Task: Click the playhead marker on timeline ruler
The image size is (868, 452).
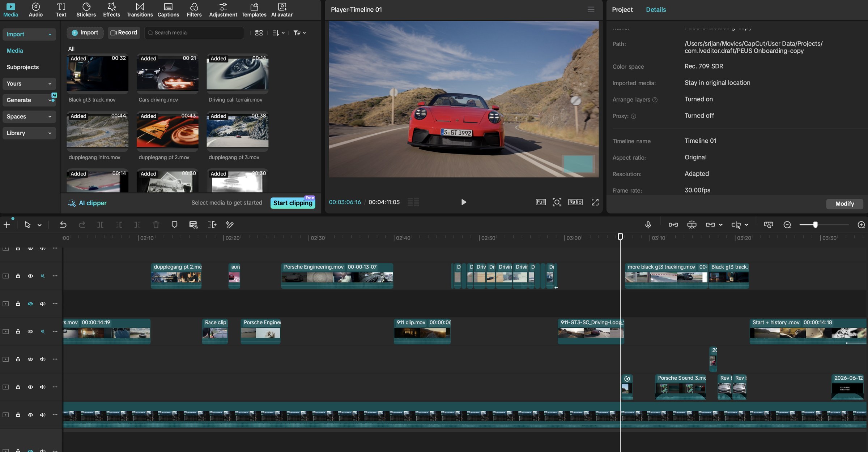Action: point(620,237)
